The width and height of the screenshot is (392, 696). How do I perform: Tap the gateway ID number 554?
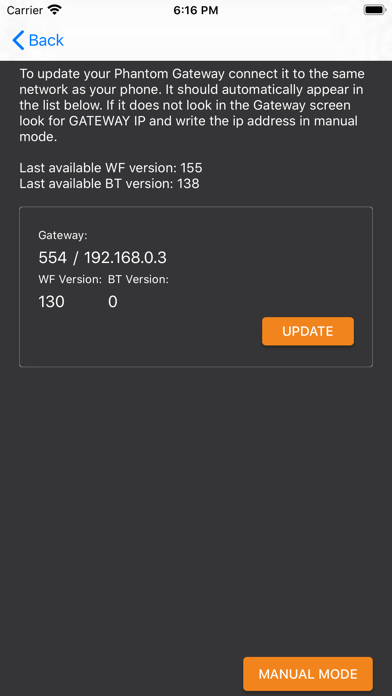tap(52, 258)
